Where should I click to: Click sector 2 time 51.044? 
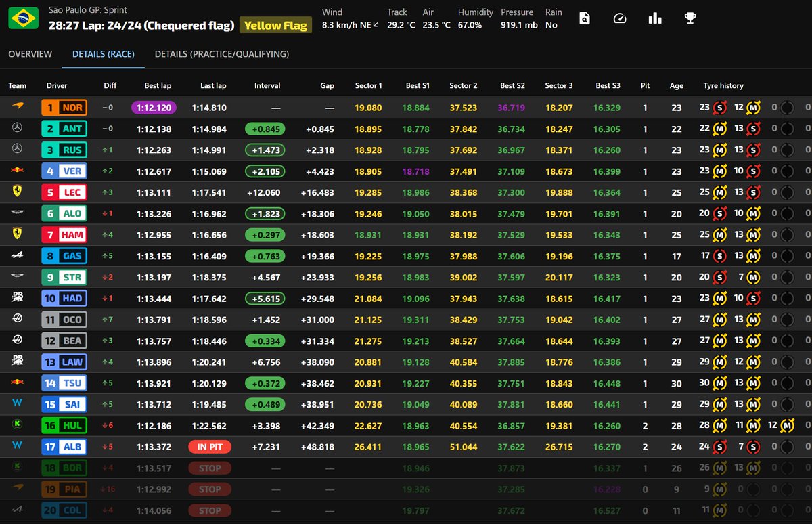point(464,447)
